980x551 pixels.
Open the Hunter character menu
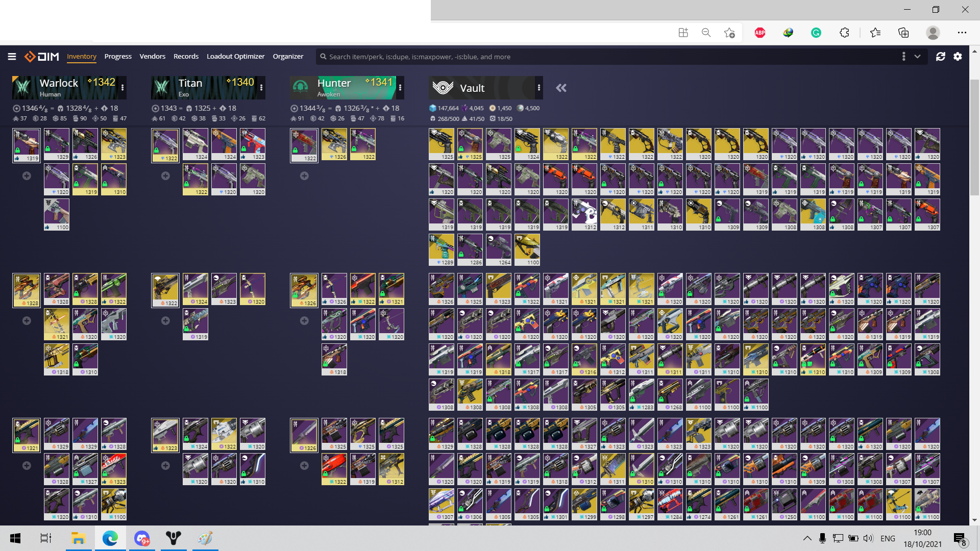coord(400,88)
